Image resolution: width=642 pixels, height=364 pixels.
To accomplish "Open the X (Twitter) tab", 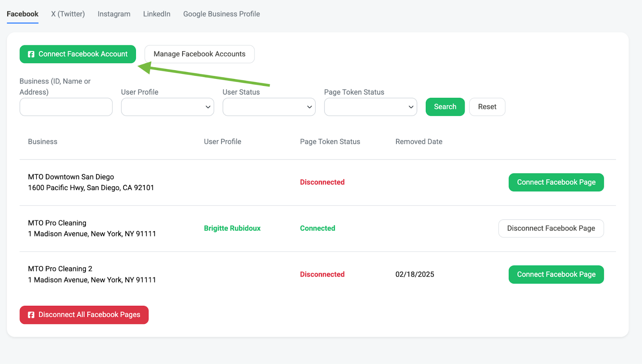I will coord(68,14).
